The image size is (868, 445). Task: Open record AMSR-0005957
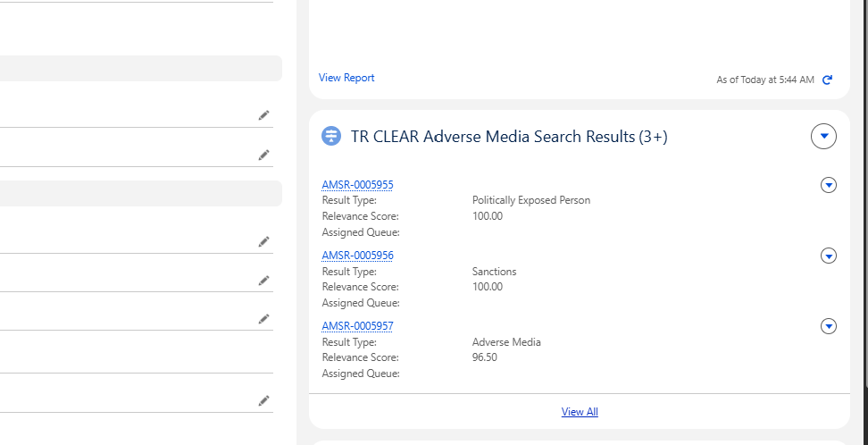coord(357,326)
